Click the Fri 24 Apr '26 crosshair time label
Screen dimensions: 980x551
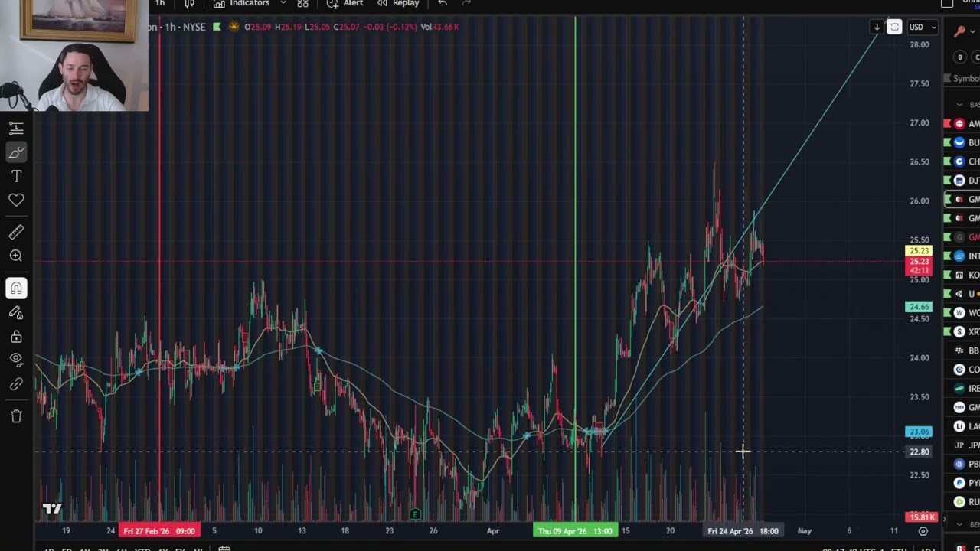click(743, 531)
